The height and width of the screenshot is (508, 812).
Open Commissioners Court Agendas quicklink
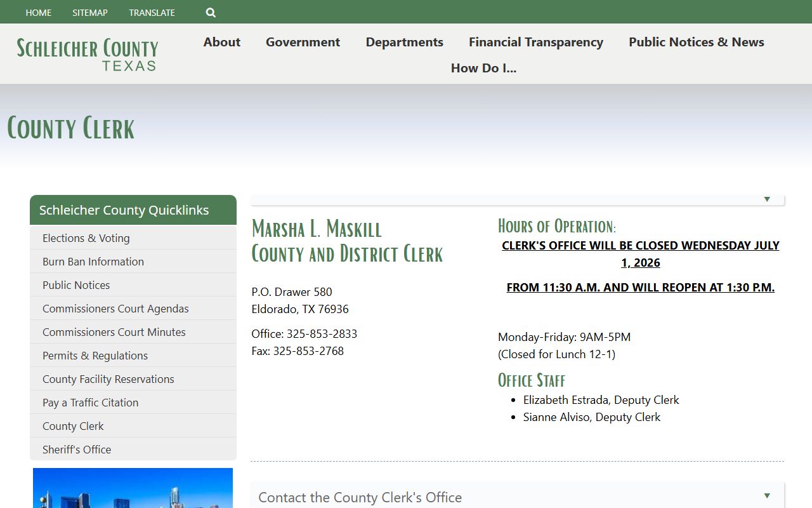pos(133,309)
